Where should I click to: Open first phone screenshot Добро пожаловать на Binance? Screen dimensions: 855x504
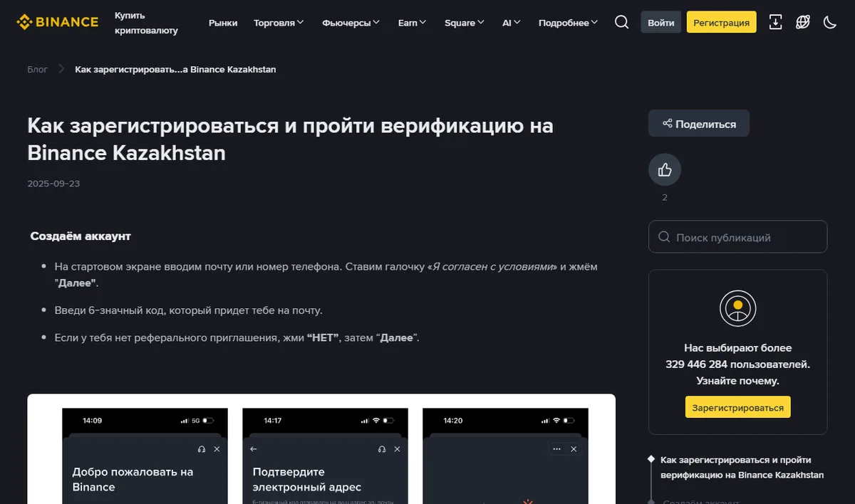[145, 456]
